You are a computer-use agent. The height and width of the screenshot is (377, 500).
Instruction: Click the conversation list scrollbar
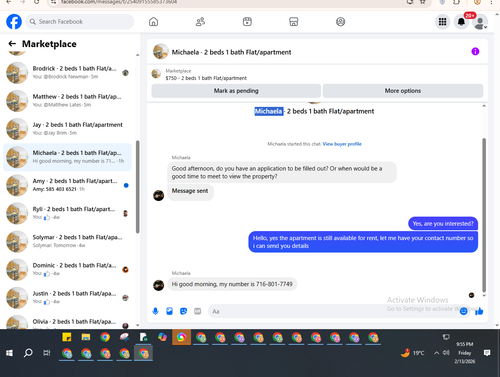(x=138, y=187)
